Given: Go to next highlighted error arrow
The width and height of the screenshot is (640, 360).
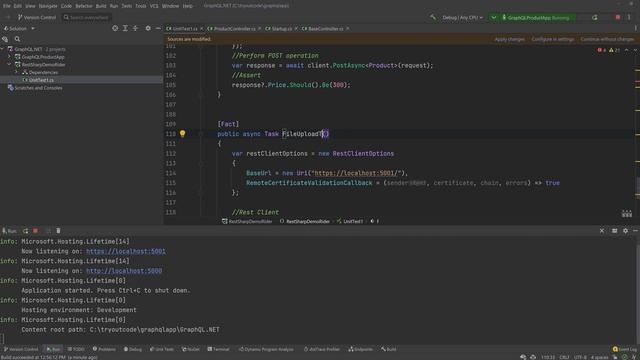Looking at the screenshot, I should 635,50.
